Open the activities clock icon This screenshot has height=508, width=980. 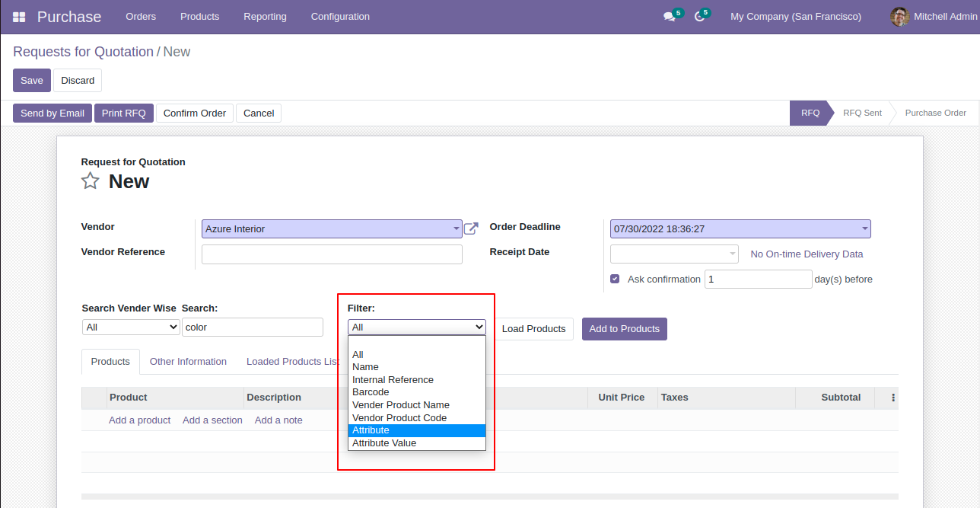tap(699, 17)
